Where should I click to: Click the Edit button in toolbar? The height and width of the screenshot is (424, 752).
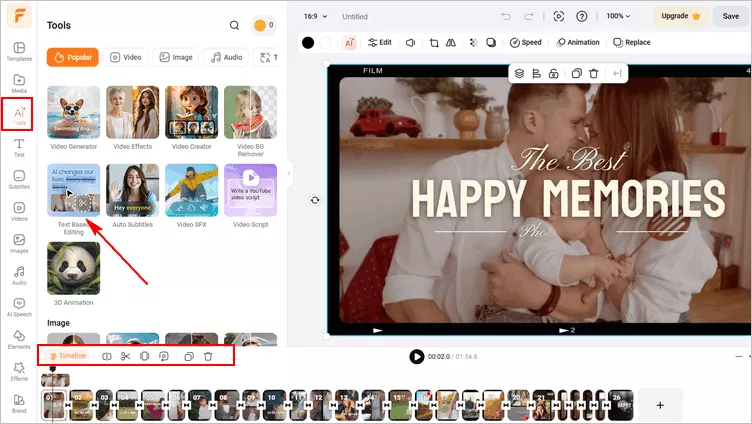pyautogui.click(x=380, y=43)
